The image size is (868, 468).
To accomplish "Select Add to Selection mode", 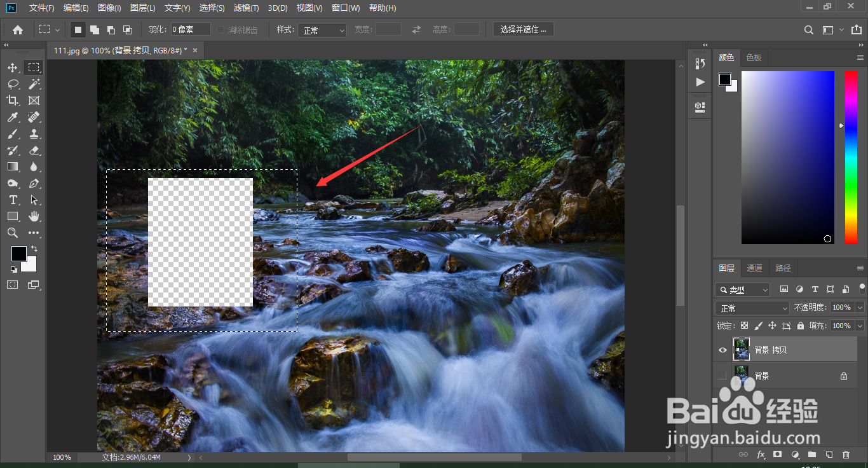I will [x=94, y=30].
